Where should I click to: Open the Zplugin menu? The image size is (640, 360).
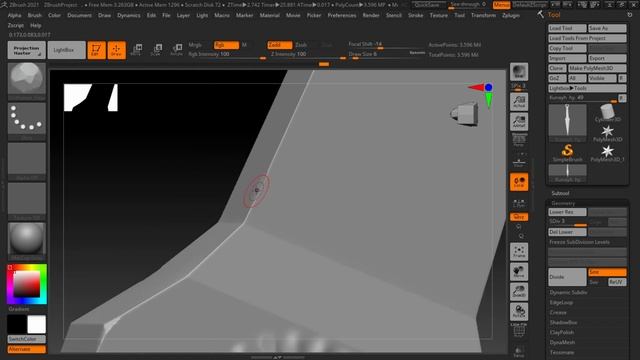tap(511, 16)
